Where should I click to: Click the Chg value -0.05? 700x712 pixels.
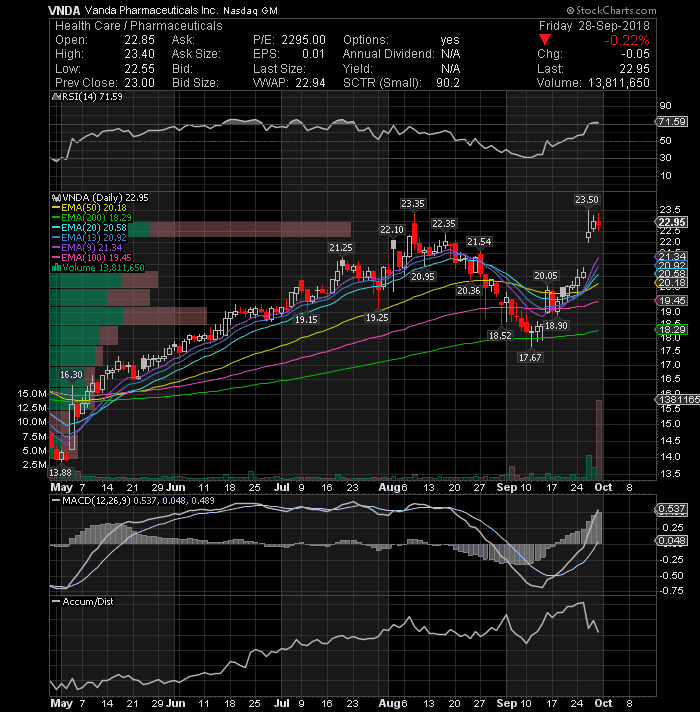click(635, 54)
